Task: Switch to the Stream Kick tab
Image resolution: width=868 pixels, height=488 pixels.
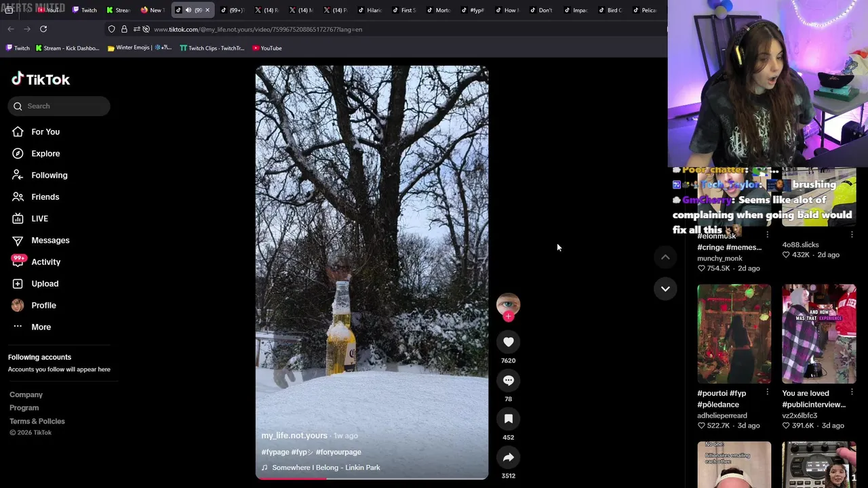Action: click(x=118, y=10)
